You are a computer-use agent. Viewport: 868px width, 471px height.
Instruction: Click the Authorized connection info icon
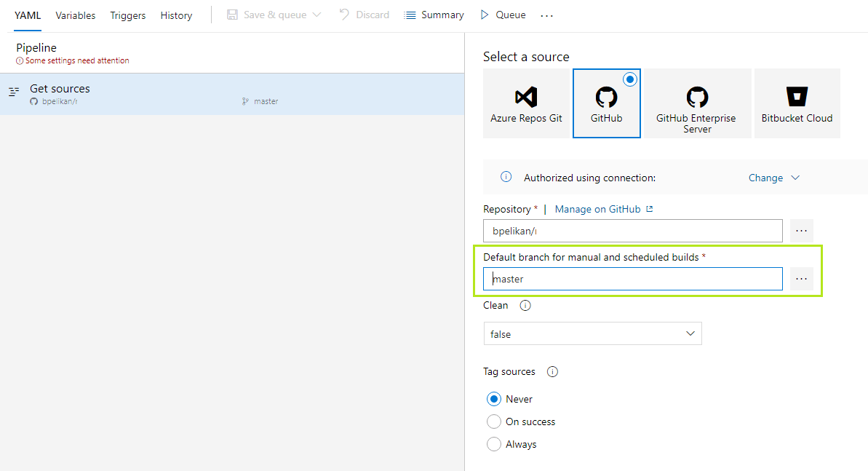(506, 177)
